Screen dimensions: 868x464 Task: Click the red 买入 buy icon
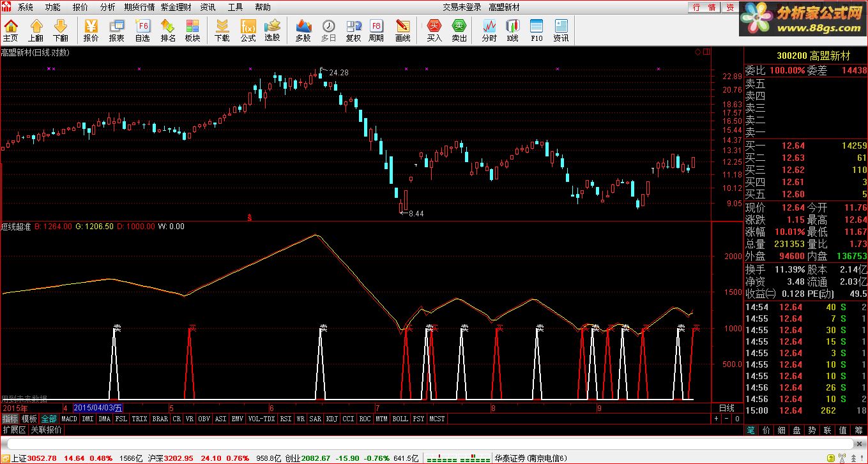pyautogui.click(x=434, y=30)
